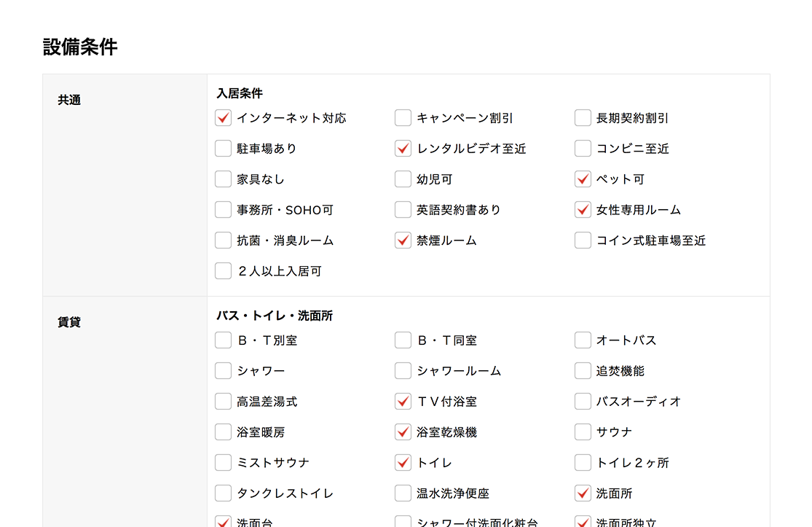Enable 追焚機能 option
The width and height of the screenshot is (812, 527).
(583, 371)
